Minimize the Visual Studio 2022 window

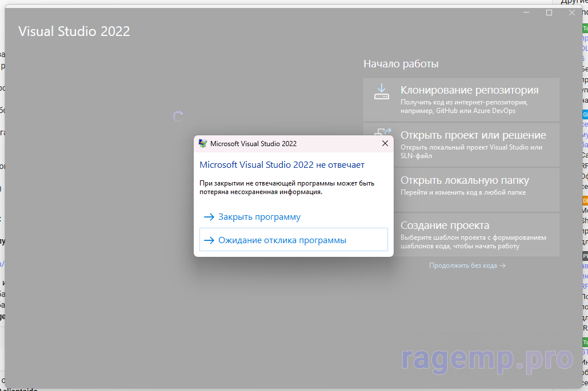click(x=526, y=13)
